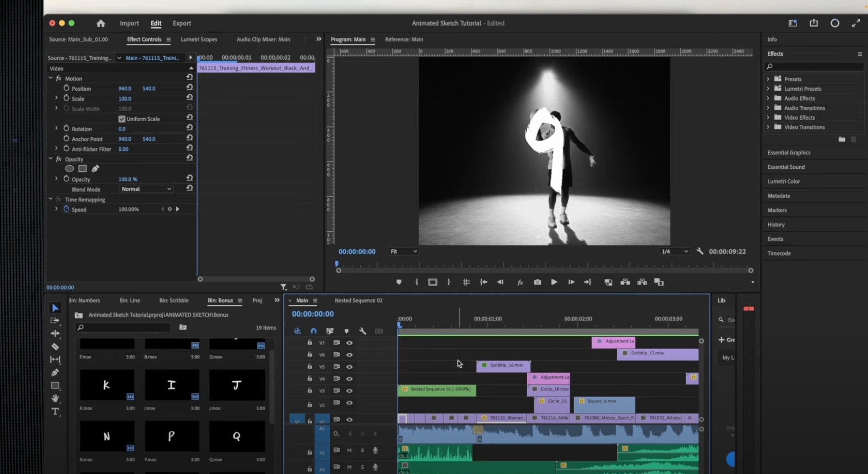The width and height of the screenshot is (868, 474).
Task: Uncheck the Uniform Scale checkbox
Action: click(x=122, y=119)
